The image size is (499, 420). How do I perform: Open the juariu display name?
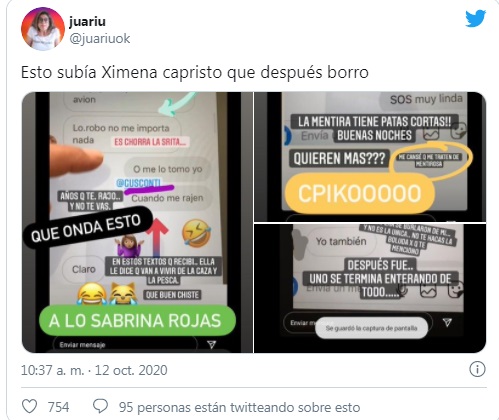tap(87, 22)
